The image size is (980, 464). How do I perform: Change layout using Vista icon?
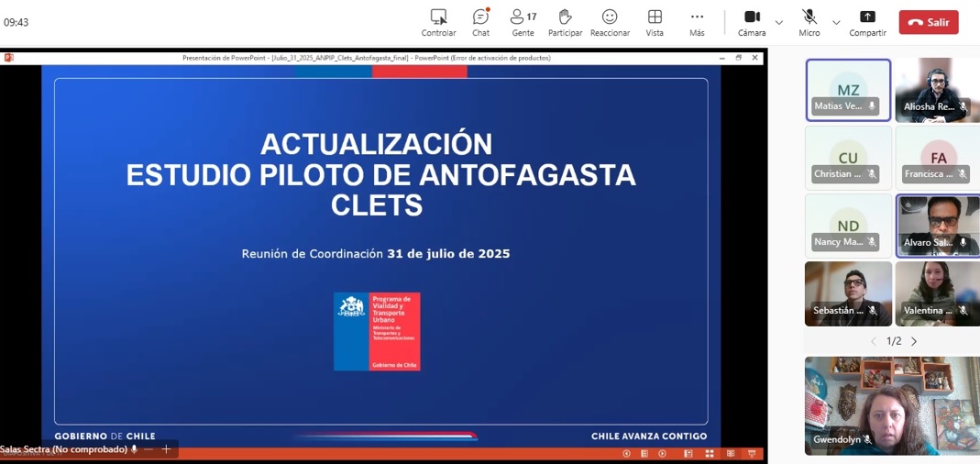coord(655,22)
